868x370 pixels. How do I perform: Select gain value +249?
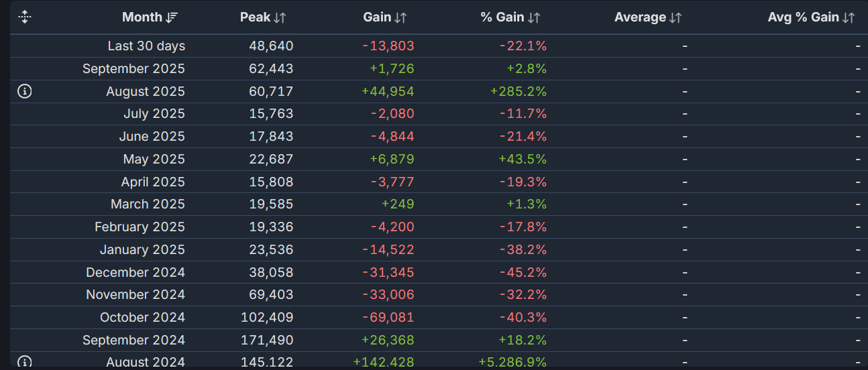coord(398,204)
